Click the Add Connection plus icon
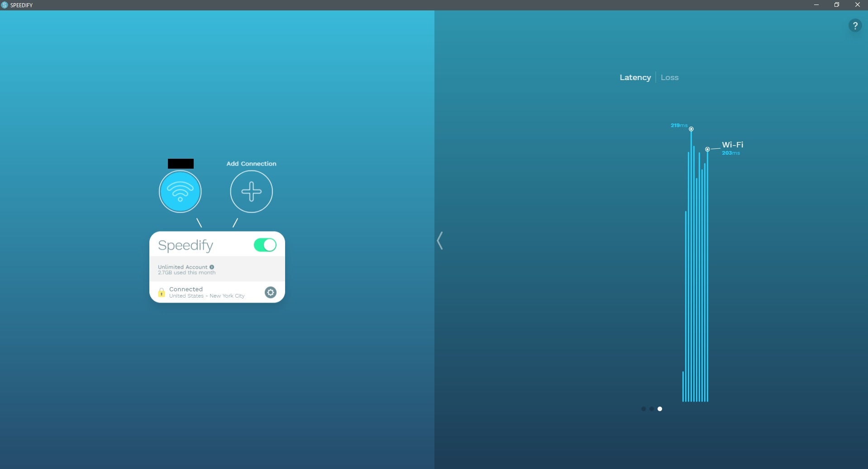868x469 pixels. [251, 192]
